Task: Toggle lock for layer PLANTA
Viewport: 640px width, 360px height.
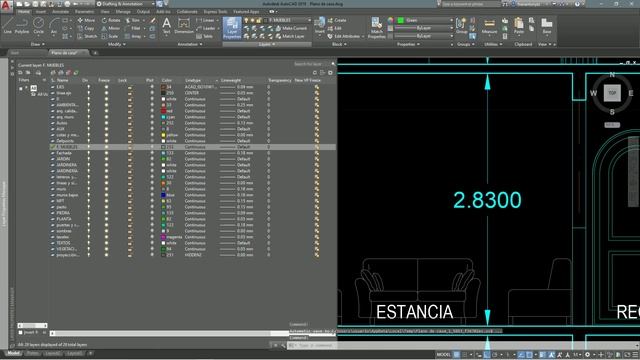Action: 130,219
